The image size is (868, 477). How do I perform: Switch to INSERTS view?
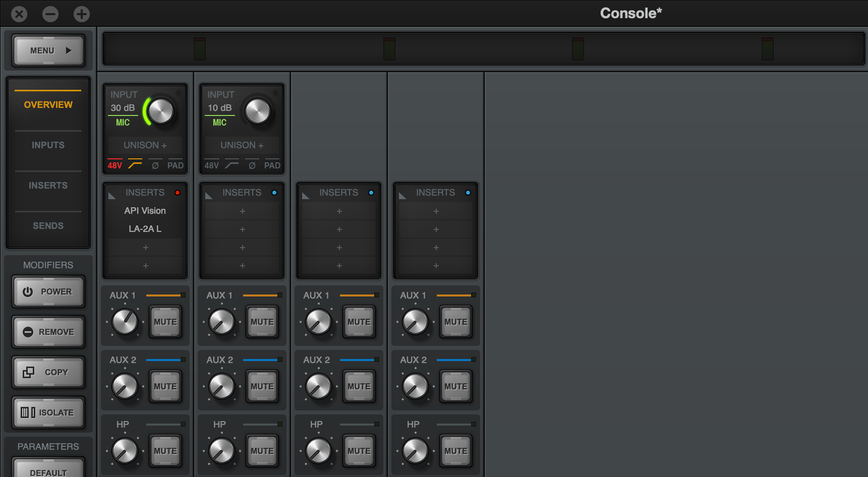[x=48, y=185]
